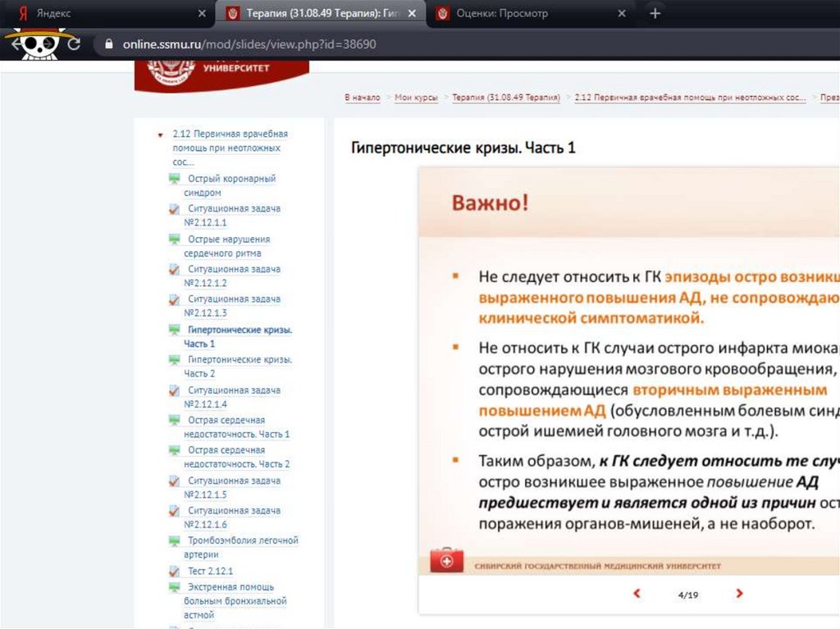Close the Яндекс tab
The width and height of the screenshot is (840, 629).
coord(202,13)
